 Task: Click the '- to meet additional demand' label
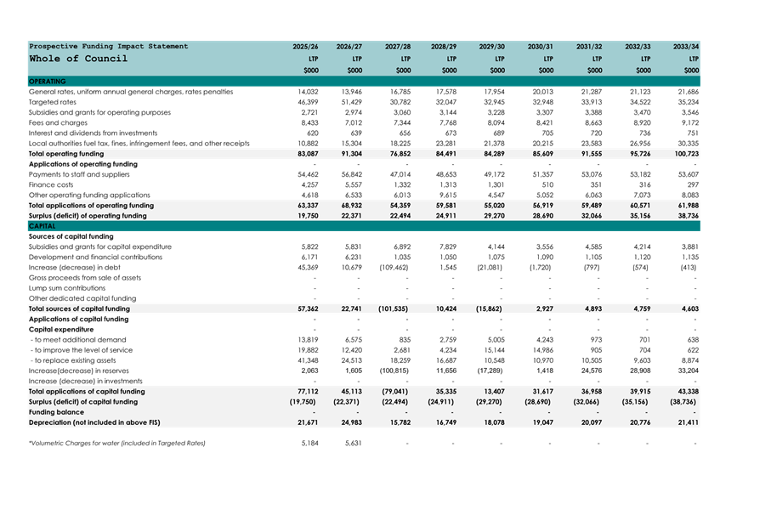pos(78,340)
